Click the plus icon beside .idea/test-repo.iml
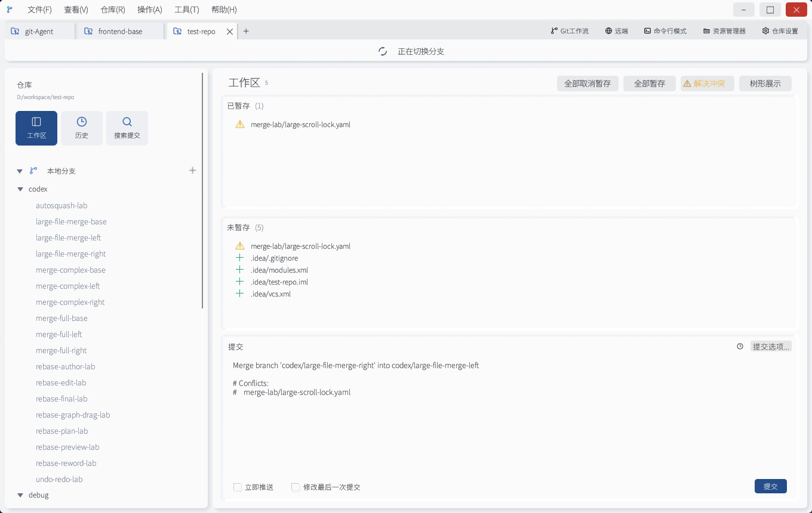The height and width of the screenshot is (513, 812). click(240, 282)
